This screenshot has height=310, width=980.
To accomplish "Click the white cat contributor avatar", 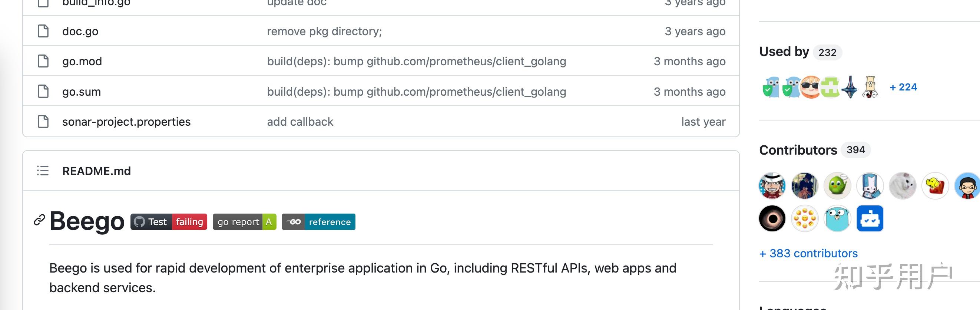I will point(903,186).
